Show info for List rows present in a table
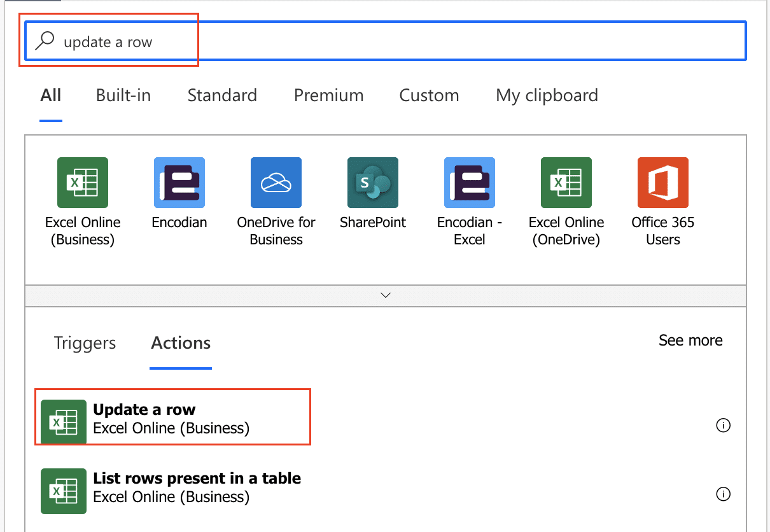 click(x=724, y=494)
